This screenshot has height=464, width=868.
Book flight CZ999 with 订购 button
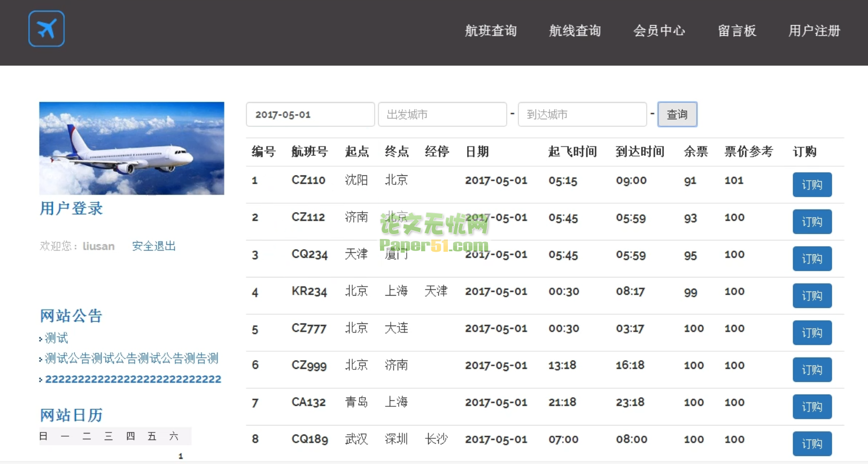tap(812, 370)
